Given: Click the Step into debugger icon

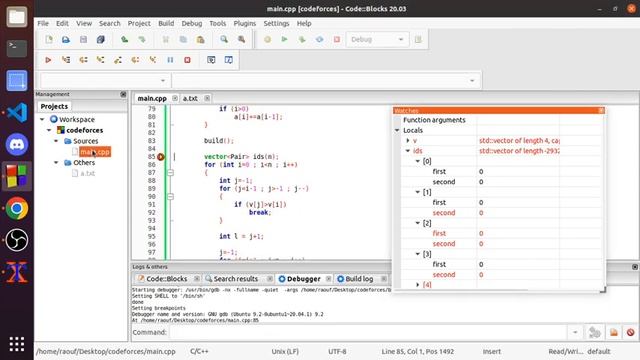Looking at the screenshot, I should pyautogui.click(x=100, y=60).
